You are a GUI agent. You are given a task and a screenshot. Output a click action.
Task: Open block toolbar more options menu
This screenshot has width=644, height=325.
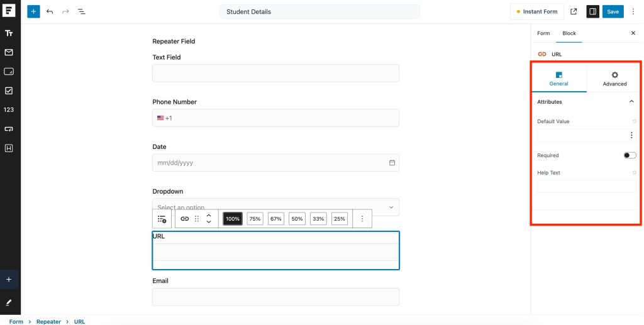(x=362, y=219)
